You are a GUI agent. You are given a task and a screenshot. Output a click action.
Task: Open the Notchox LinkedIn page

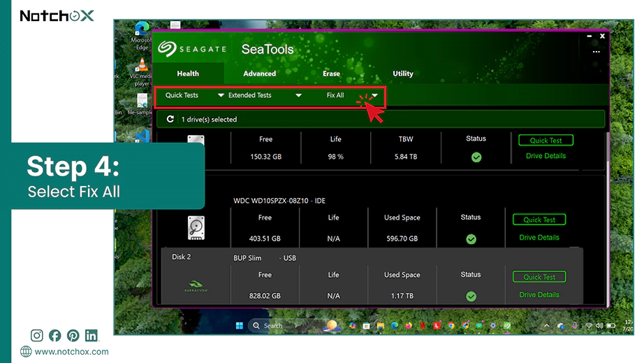pos(92,336)
